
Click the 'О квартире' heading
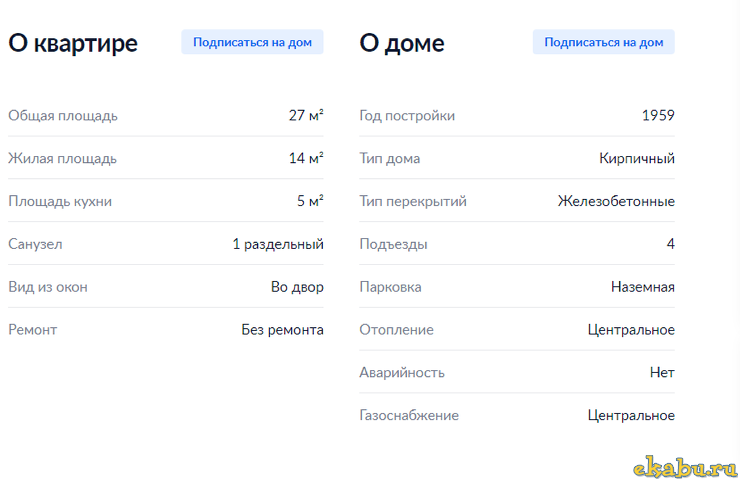point(73,43)
